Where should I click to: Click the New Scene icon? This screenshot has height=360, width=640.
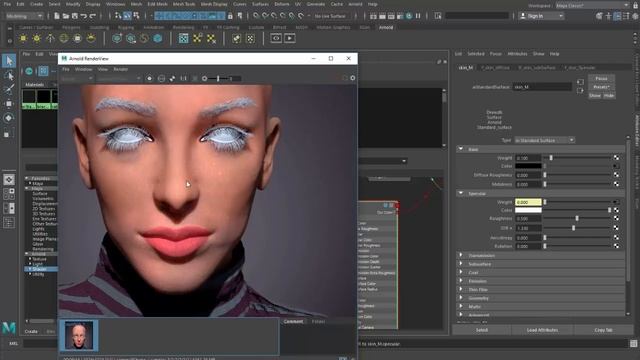[x=57, y=16]
